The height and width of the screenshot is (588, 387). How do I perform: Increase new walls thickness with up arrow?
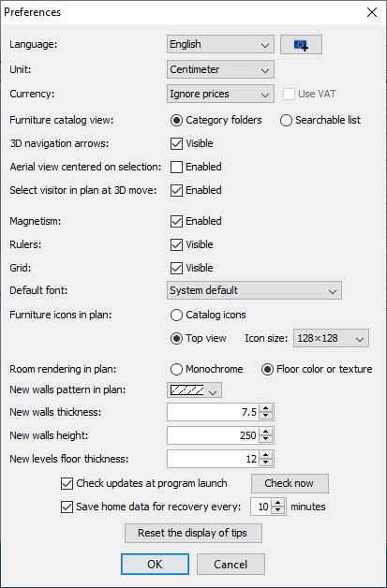(x=266, y=409)
